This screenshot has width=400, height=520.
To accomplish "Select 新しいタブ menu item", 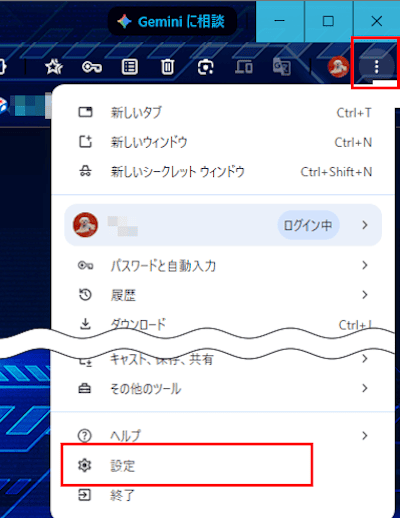I will coord(223,113).
